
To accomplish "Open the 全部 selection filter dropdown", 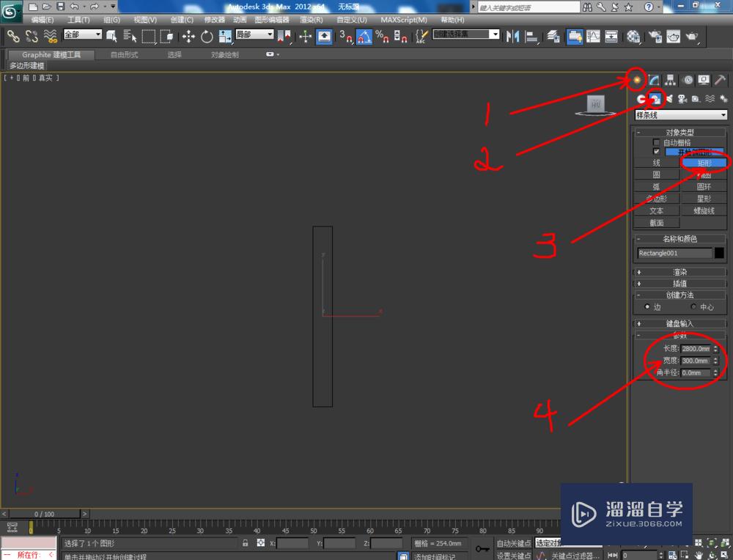I will 83,34.
